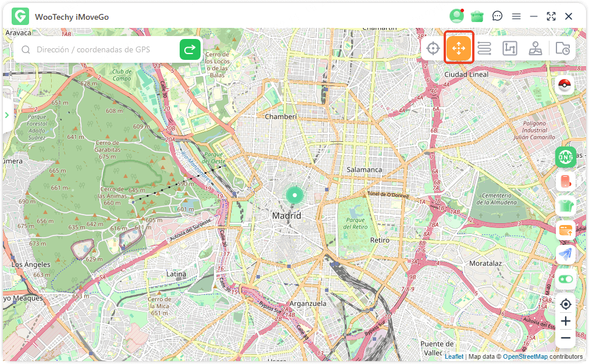Select the two-spot route mode icon
Image resolution: width=589 pixels, height=364 pixels.
coord(484,48)
